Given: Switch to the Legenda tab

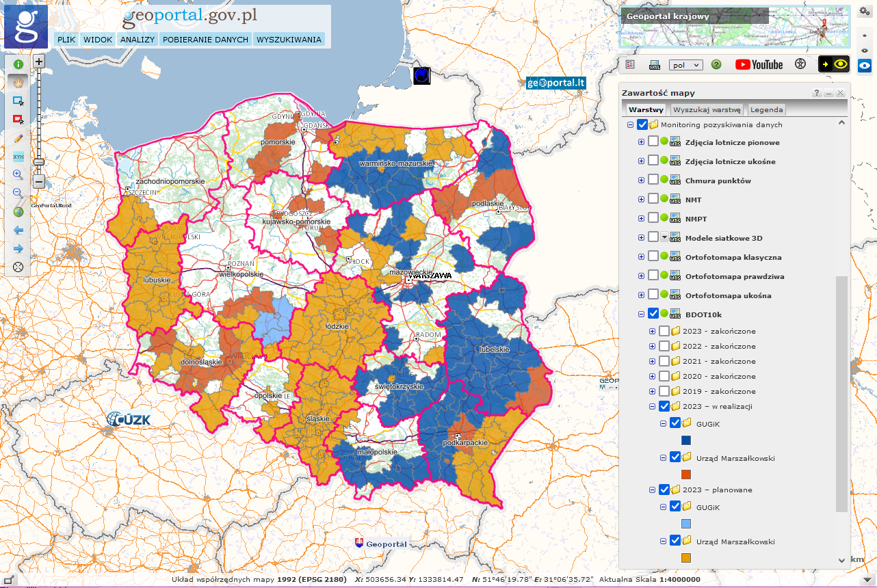Looking at the screenshot, I should point(766,109).
